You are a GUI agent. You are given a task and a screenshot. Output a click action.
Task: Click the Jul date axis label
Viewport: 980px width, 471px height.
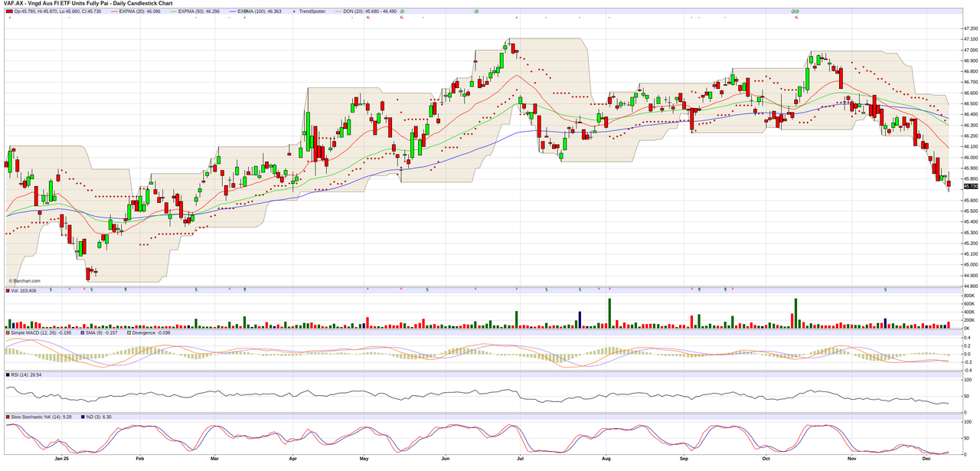point(520,459)
